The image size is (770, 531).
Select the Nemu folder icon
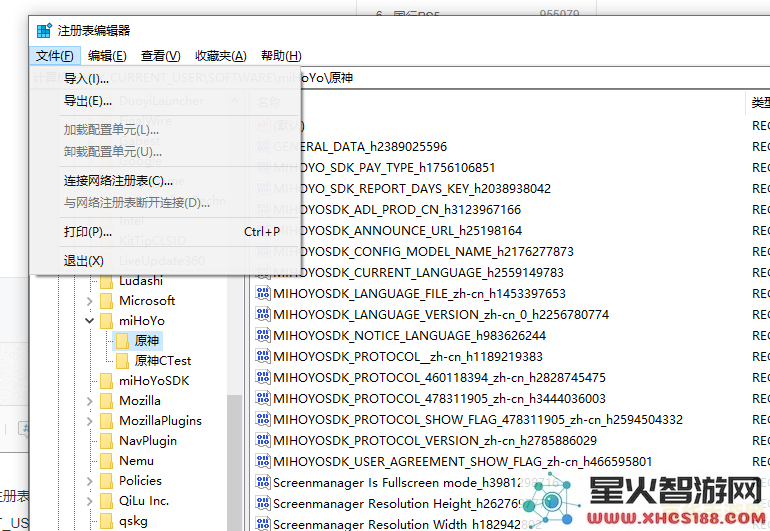pos(106,461)
